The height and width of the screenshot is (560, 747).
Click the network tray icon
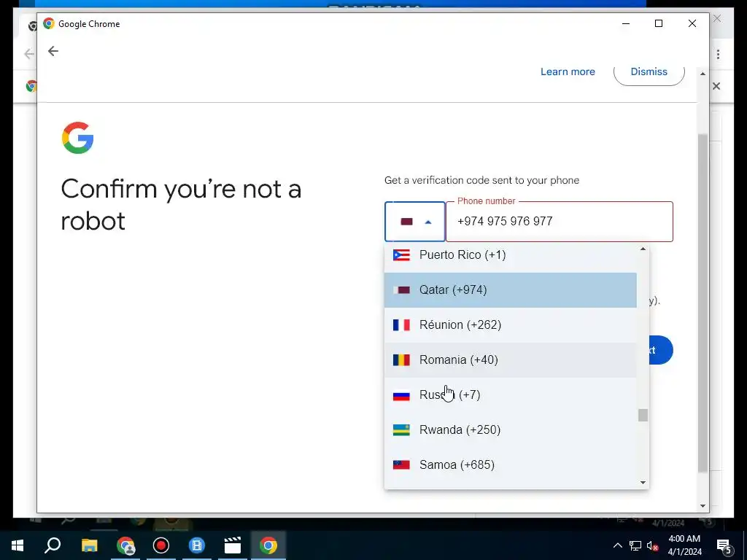click(635, 545)
